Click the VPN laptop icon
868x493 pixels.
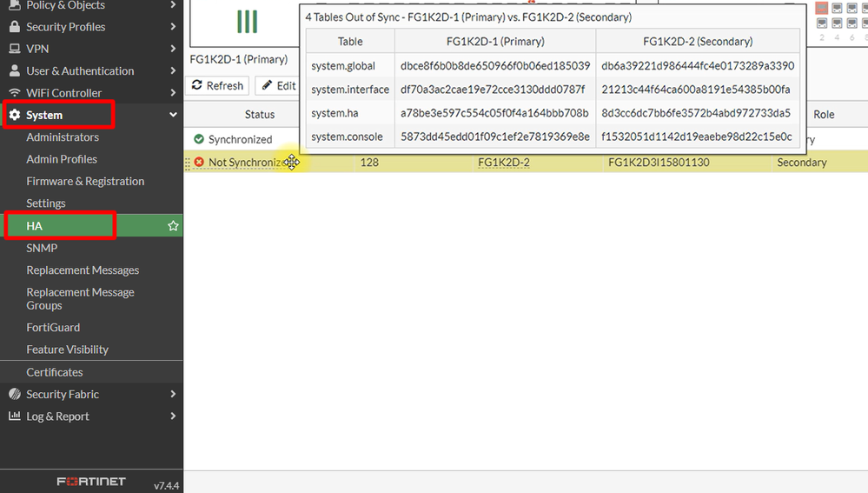[x=15, y=49]
